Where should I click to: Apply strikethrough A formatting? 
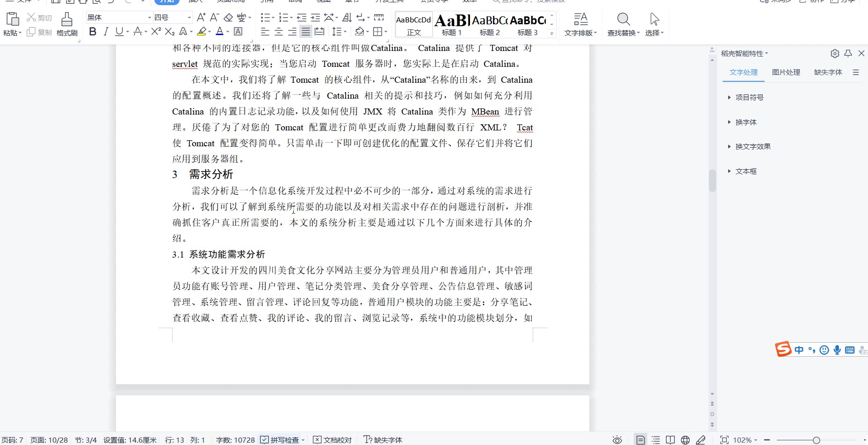click(x=137, y=32)
